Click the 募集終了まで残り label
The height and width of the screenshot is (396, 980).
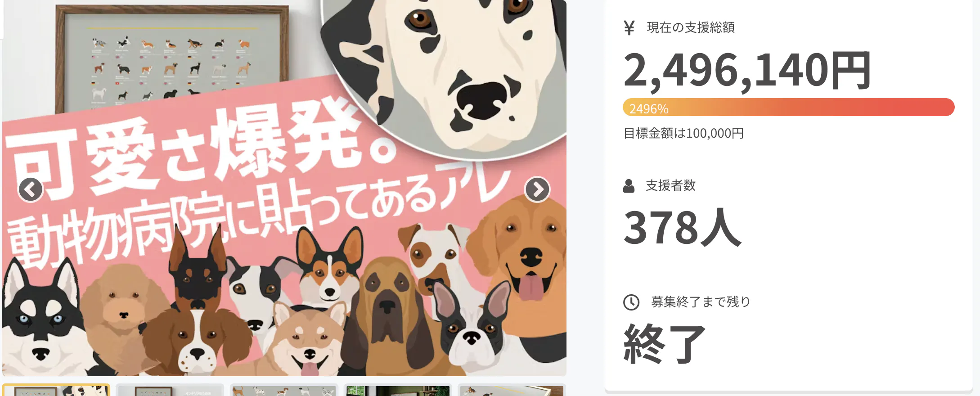click(701, 302)
